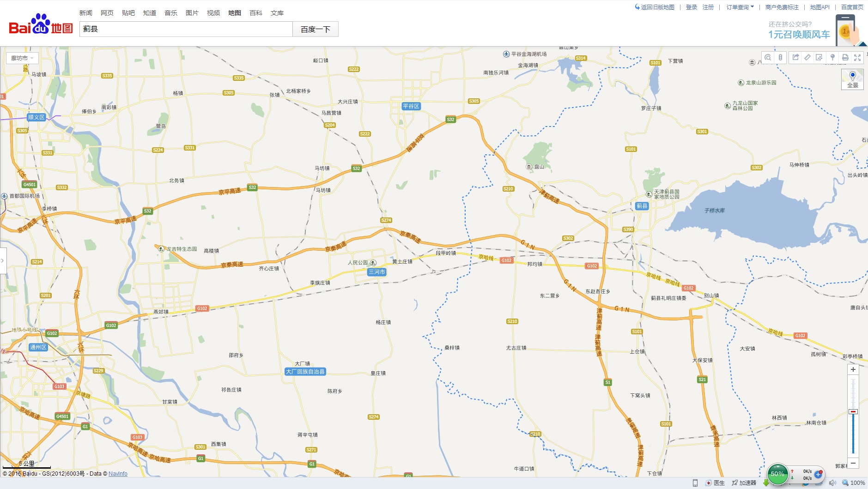
Task: Click the 三河市 city label on map
Action: pos(377,272)
